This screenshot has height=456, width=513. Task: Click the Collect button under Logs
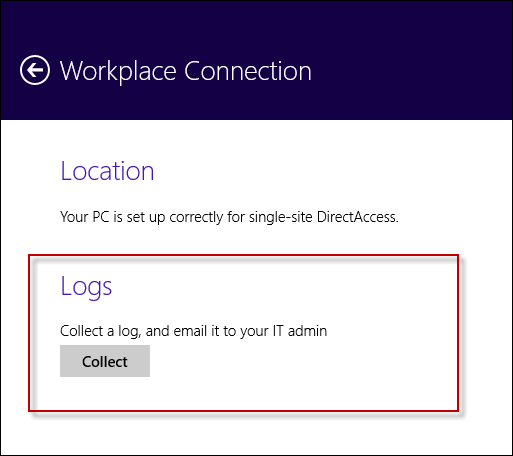pyautogui.click(x=105, y=361)
